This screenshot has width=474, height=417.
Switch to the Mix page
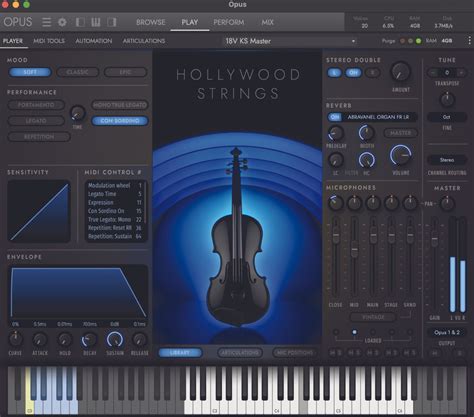pyautogui.click(x=267, y=22)
